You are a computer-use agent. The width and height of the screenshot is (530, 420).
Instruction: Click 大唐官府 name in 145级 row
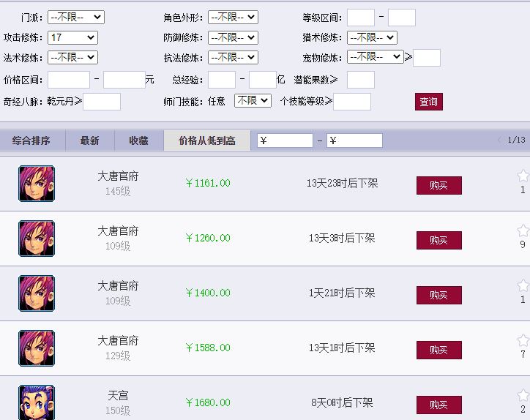[x=118, y=176]
